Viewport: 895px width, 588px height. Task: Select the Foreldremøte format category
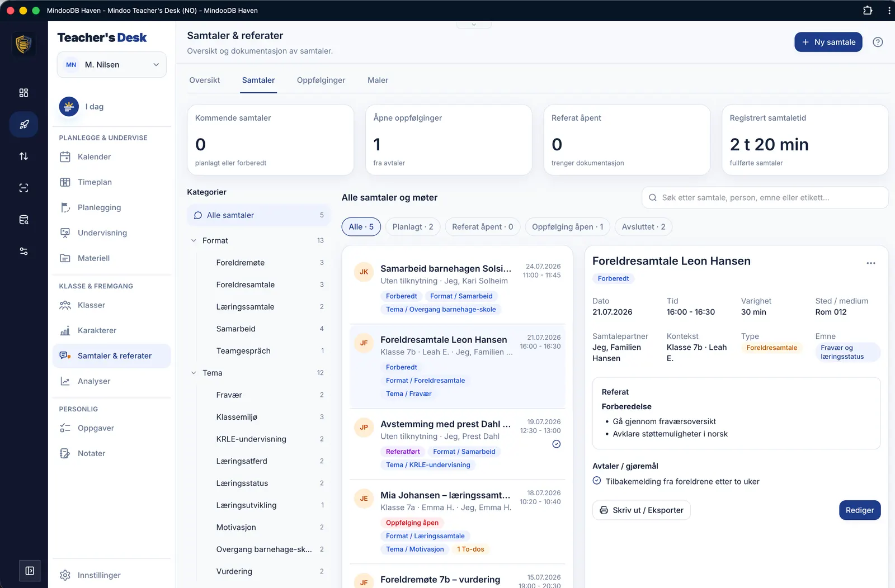[x=263, y=263]
